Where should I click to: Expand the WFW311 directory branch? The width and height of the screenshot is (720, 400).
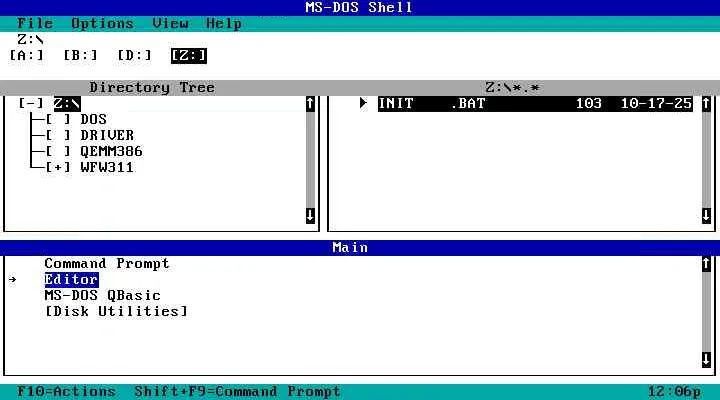coord(58,167)
